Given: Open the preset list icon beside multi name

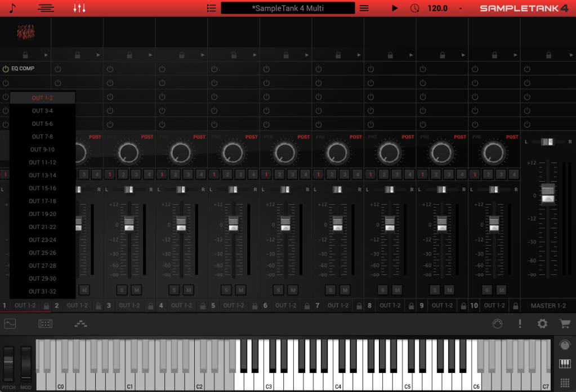Looking at the screenshot, I should tap(211, 8).
